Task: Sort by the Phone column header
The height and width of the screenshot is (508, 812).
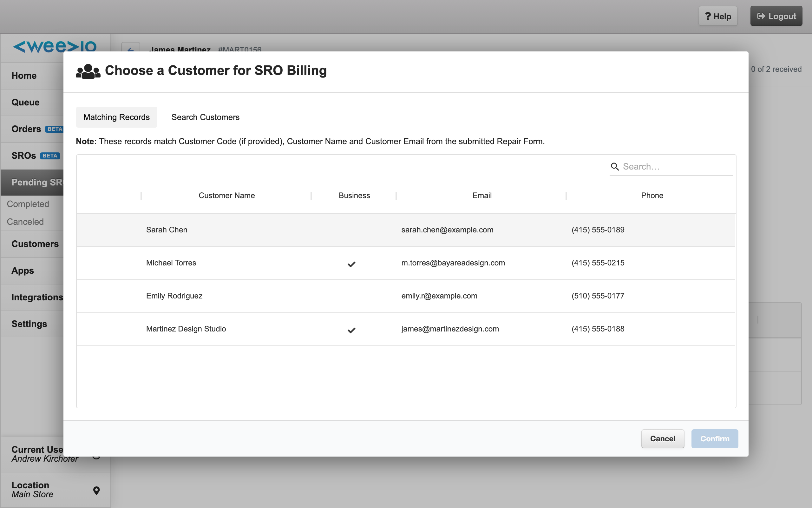Action: (652, 196)
